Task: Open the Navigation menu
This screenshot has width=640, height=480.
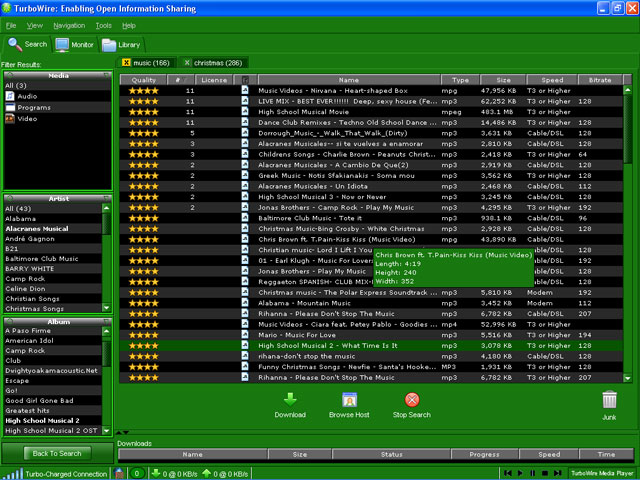Action: click(69, 24)
